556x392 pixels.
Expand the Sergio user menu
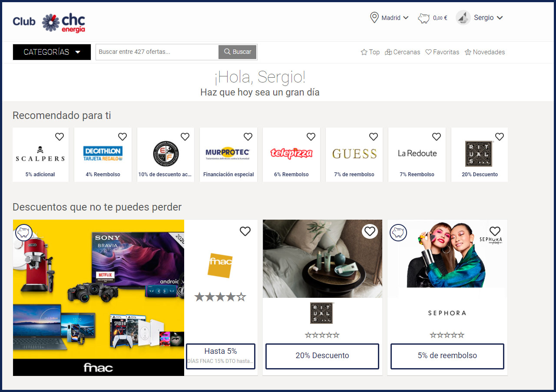point(488,18)
